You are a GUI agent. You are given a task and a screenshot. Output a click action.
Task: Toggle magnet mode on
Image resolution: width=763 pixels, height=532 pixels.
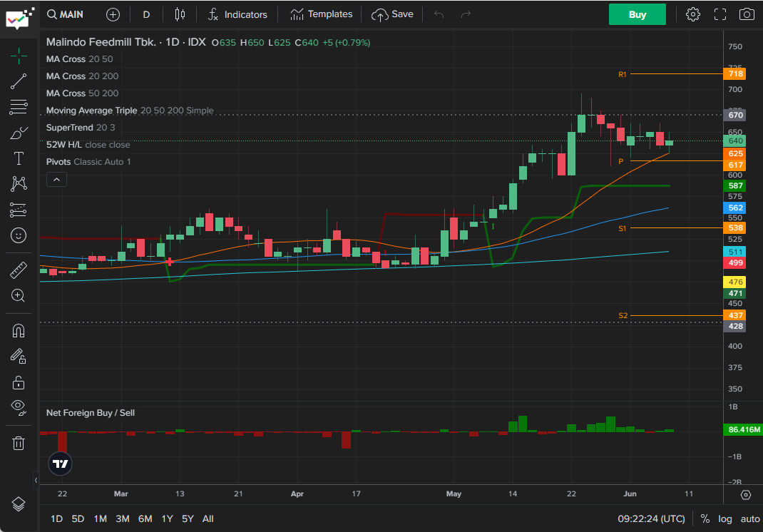[x=19, y=331]
